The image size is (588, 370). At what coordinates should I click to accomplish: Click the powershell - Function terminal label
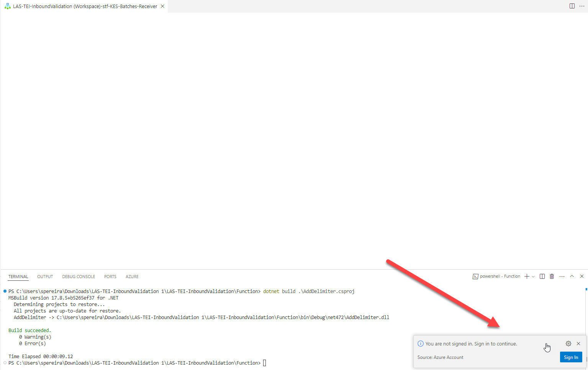(496, 277)
